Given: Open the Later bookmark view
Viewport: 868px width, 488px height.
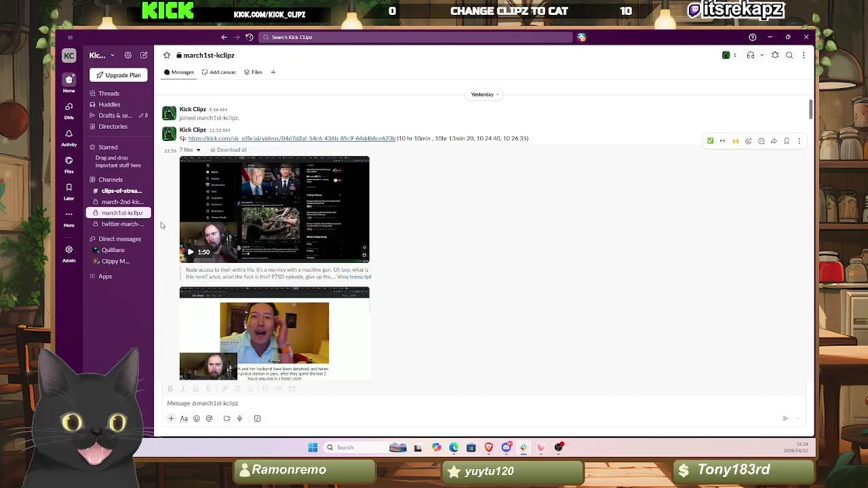Looking at the screenshot, I should [68, 191].
